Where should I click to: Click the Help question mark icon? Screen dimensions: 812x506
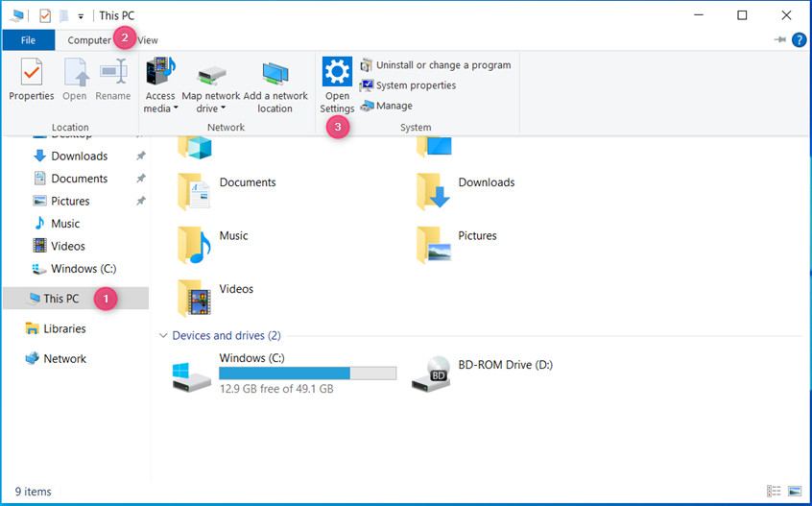click(800, 40)
